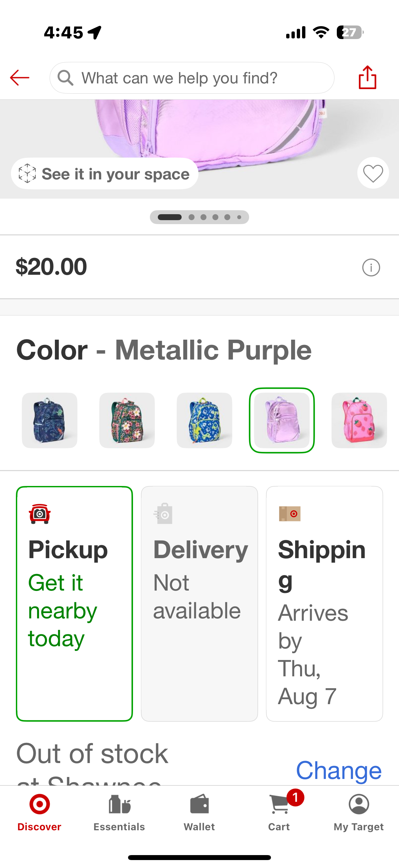Select the Metallic Purple backpack swatch
This screenshot has width=399, height=868.
pyautogui.click(x=282, y=420)
